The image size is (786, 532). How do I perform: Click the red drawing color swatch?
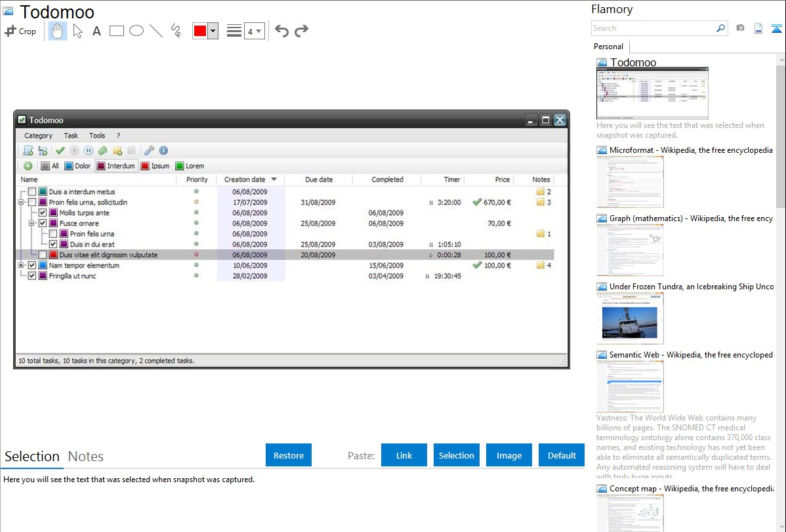pyautogui.click(x=200, y=31)
